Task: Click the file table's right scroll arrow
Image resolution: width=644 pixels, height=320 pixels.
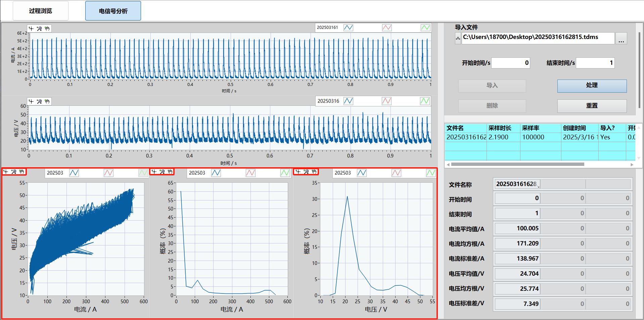Action: [632, 165]
